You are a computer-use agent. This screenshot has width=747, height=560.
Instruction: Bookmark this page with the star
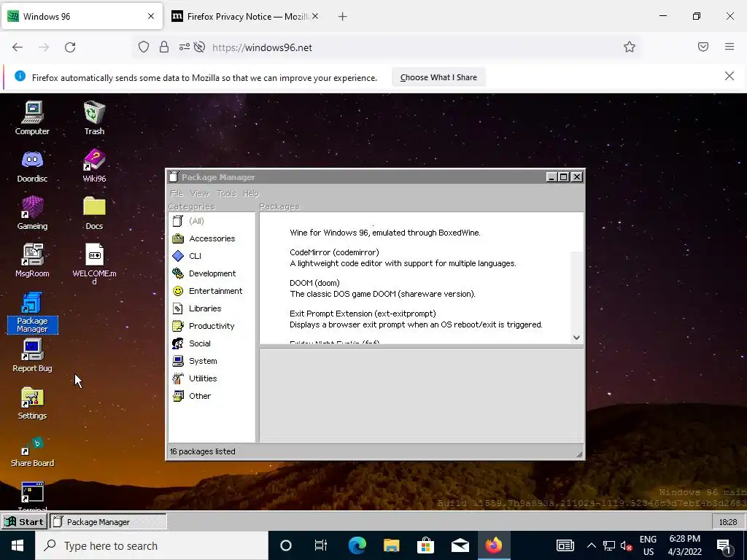tap(630, 47)
